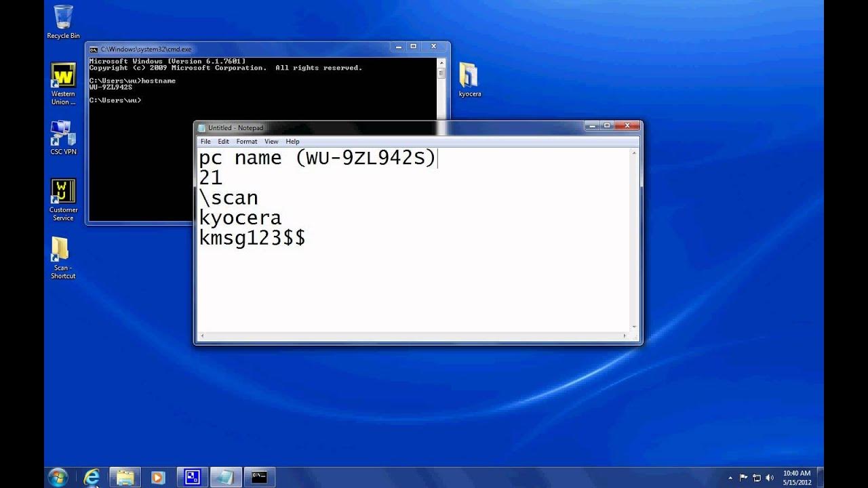Image resolution: width=868 pixels, height=488 pixels.
Task: Click the Windows Start button
Action: click(x=58, y=476)
